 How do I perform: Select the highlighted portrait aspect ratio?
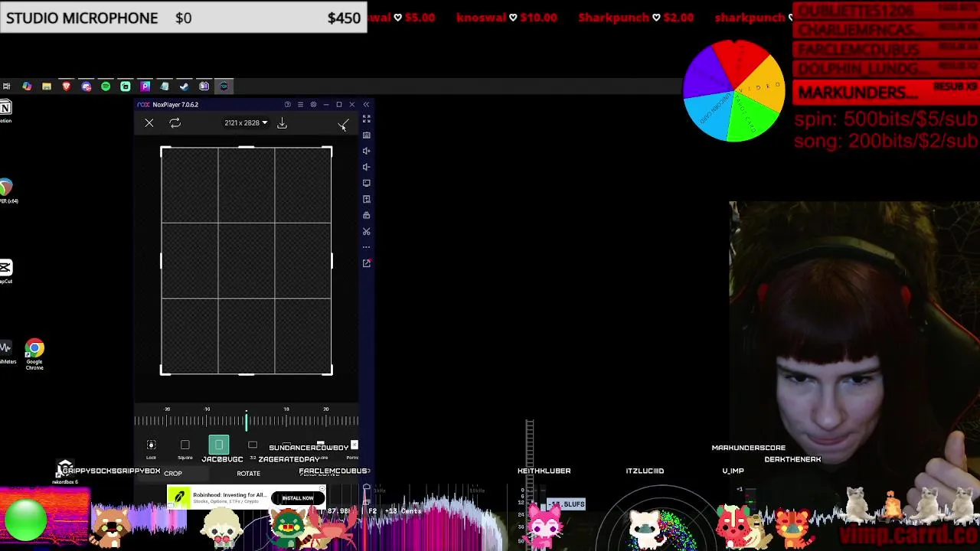click(219, 445)
